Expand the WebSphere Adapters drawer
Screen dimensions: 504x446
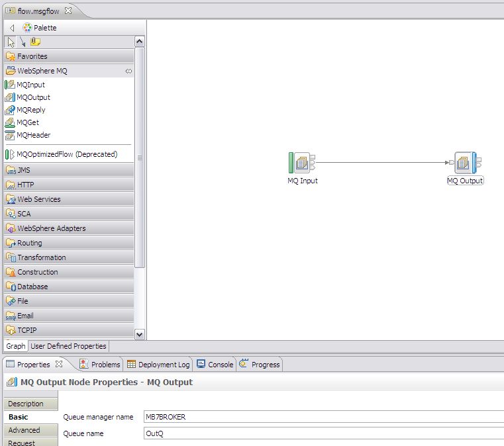[69, 228]
